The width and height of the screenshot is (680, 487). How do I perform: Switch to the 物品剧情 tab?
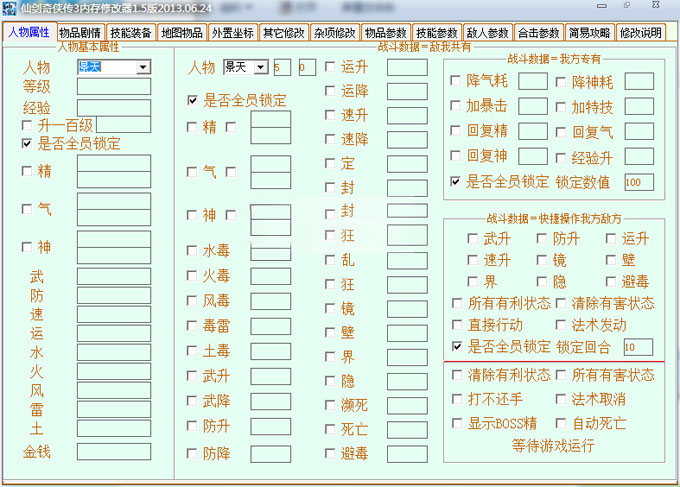pyautogui.click(x=79, y=33)
